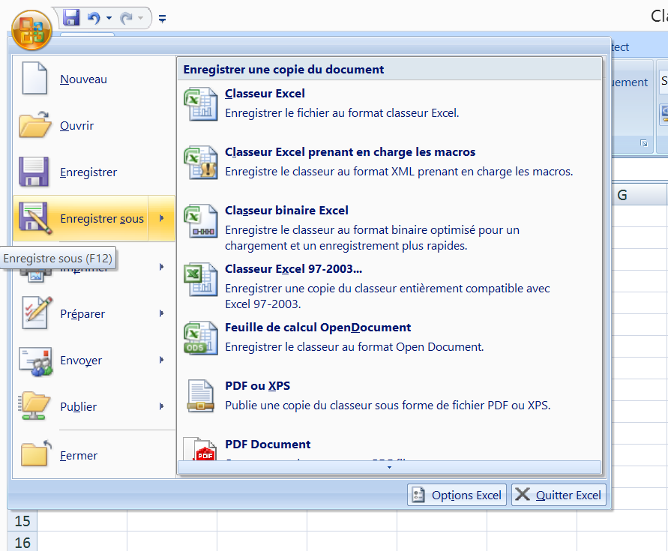Click the Classeur binaire Excel icon
This screenshot has width=668, height=551.
(x=201, y=220)
